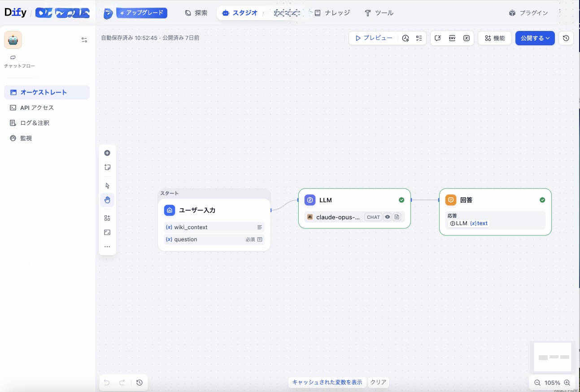Click the zoom in magnifier button
Viewport: 580px width, 392px height.
(x=567, y=383)
